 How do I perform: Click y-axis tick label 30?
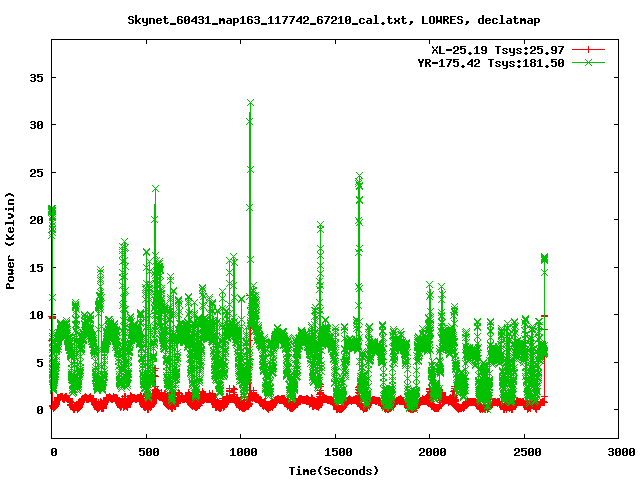[x=36, y=125]
